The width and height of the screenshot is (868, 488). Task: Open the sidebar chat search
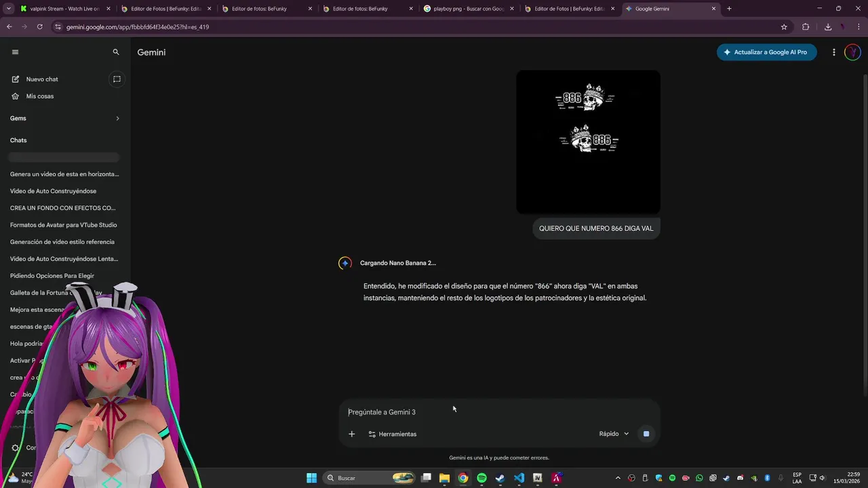click(x=116, y=52)
